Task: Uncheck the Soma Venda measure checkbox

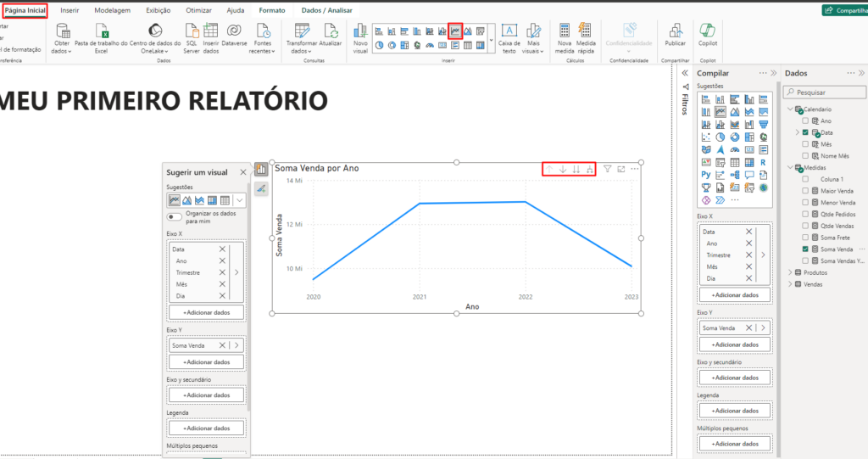Action: [804, 249]
